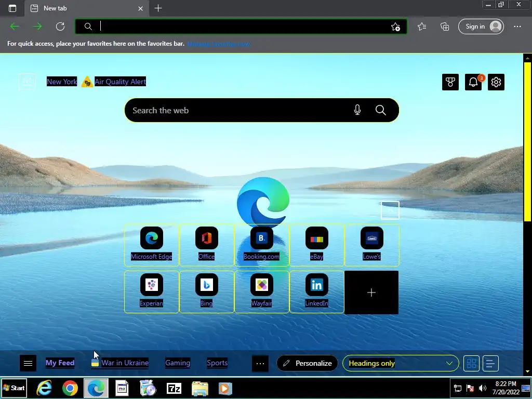Open the eBay quick link tile

pos(316,245)
